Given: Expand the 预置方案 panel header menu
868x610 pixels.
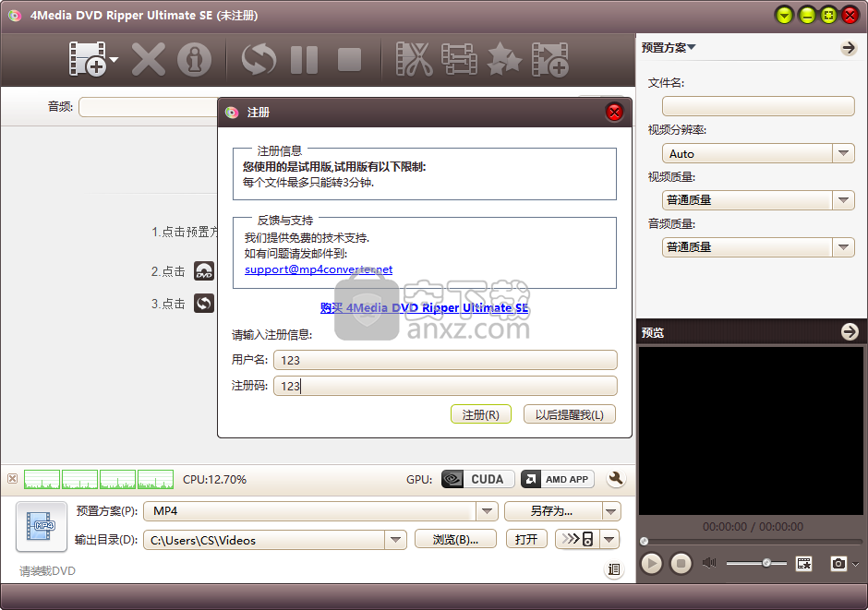Looking at the screenshot, I should coord(669,48).
